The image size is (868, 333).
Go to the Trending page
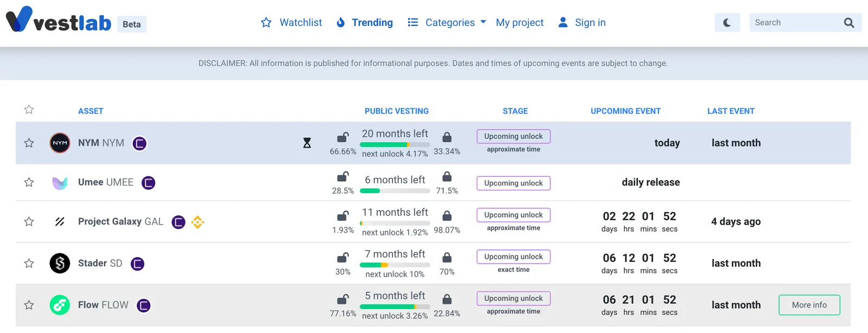click(372, 22)
